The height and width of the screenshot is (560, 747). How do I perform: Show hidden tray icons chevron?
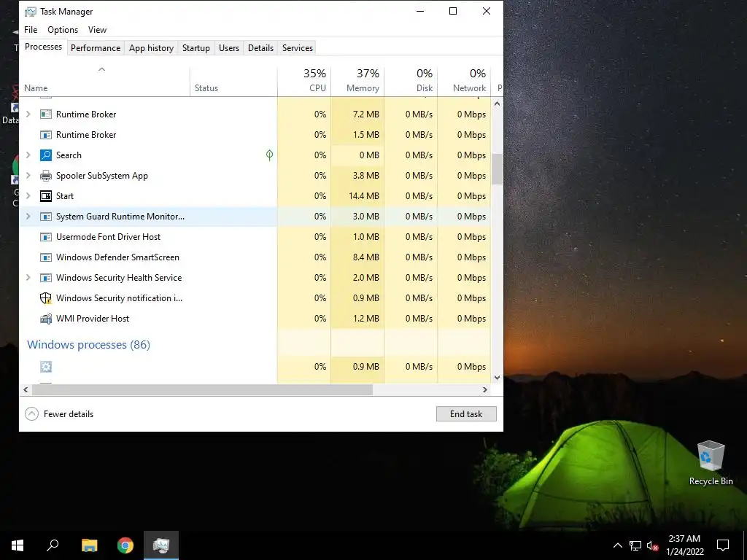point(617,545)
